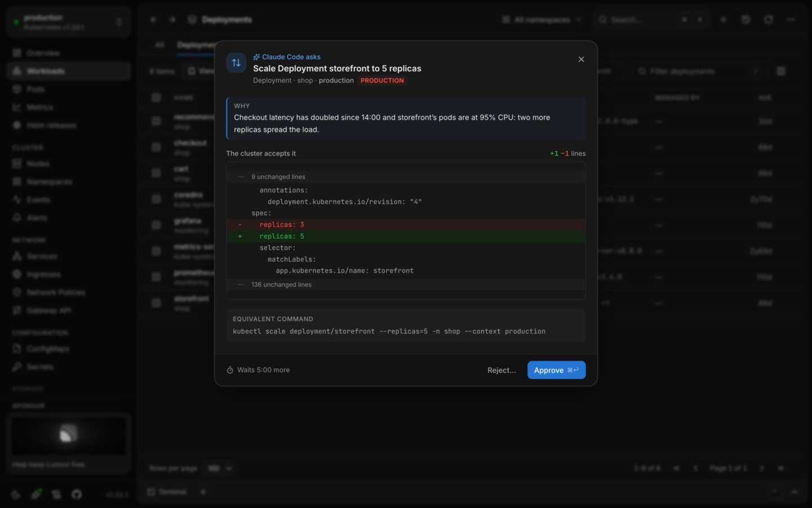Screen dimensions: 812x508
Task: Open Namespaces in the sidebar
Action: point(69,182)
